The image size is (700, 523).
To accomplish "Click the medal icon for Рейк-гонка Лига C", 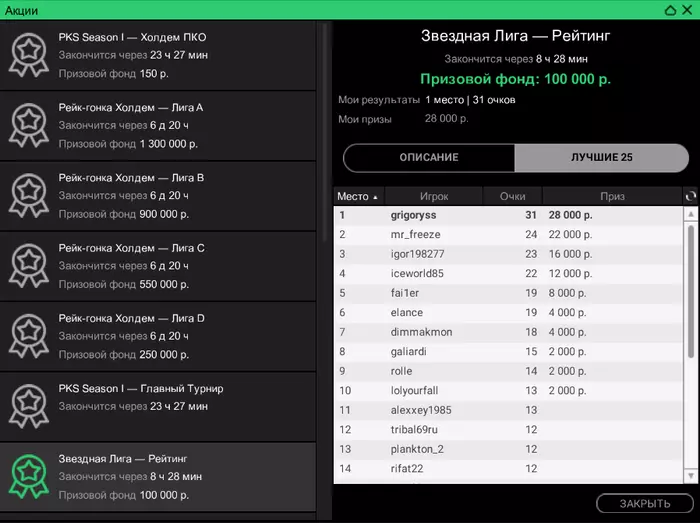I will (x=29, y=266).
